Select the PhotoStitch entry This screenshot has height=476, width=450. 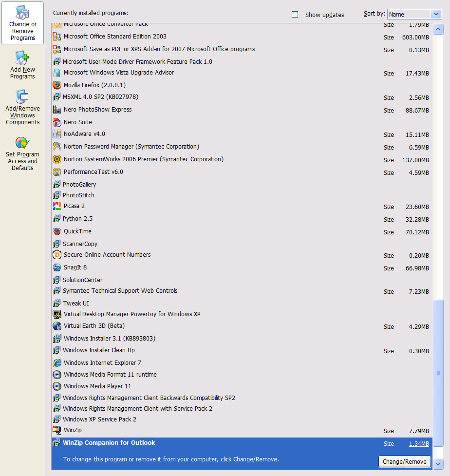click(x=242, y=195)
